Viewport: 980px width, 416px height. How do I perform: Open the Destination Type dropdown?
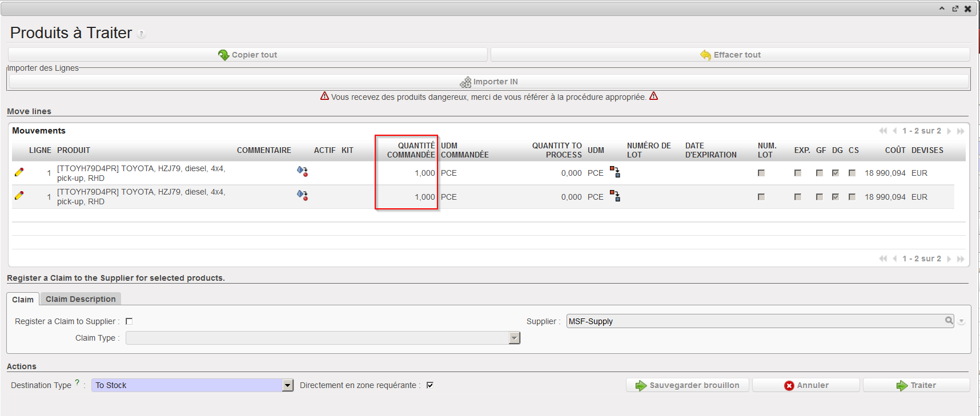288,385
